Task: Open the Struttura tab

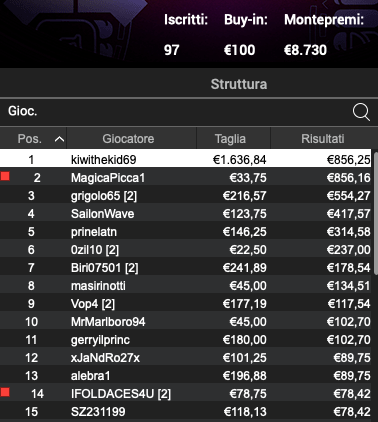Action: coord(239,84)
